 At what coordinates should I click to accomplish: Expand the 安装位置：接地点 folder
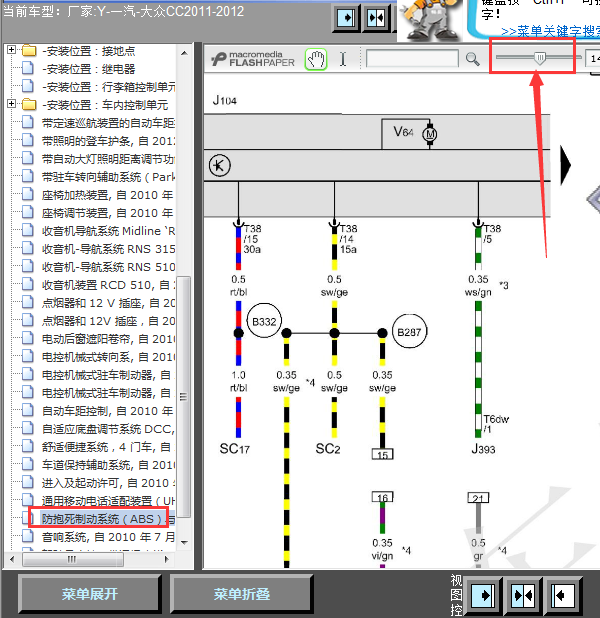click(x=11, y=50)
